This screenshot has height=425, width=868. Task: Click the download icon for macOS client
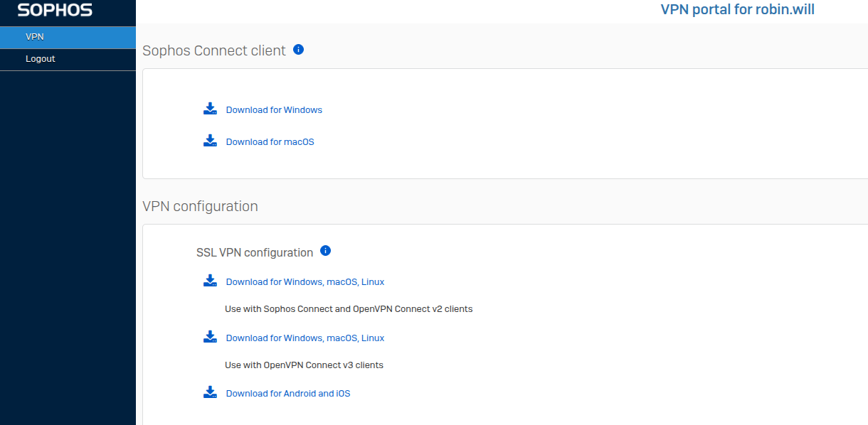click(x=210, y=141)
